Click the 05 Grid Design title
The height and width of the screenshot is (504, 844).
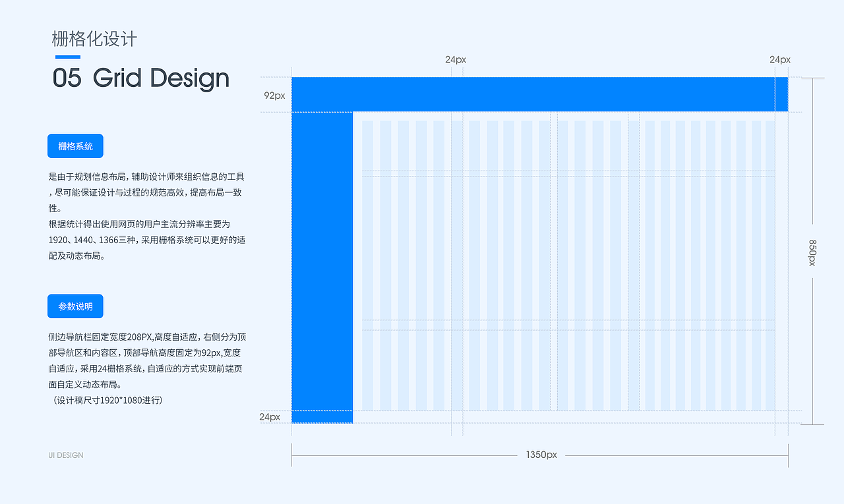(x=141, y=78)
